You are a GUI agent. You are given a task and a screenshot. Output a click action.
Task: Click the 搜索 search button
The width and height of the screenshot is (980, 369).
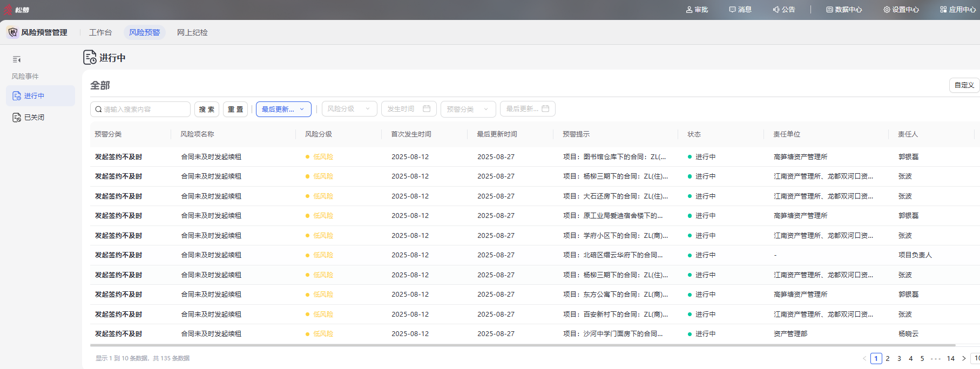[x=207, y=109]
